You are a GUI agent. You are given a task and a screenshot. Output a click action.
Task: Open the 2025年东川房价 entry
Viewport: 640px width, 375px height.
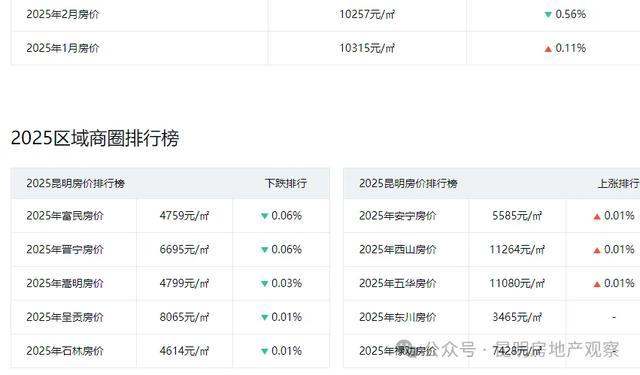397,317
